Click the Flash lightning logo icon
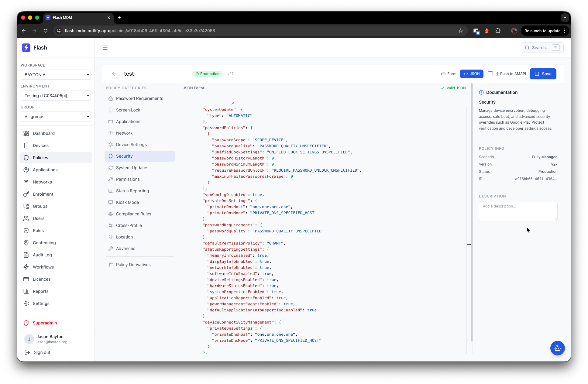 tap(26, 48)
